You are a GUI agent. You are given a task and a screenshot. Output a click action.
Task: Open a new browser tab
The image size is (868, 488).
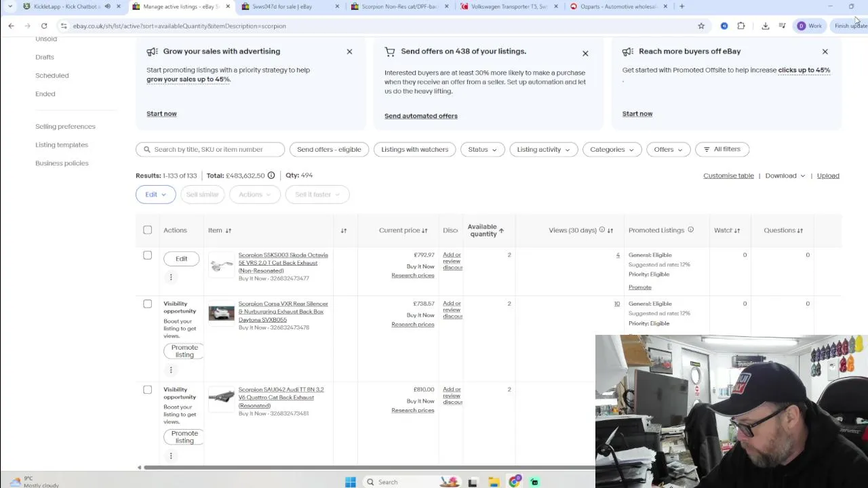[x=682, y=6]
